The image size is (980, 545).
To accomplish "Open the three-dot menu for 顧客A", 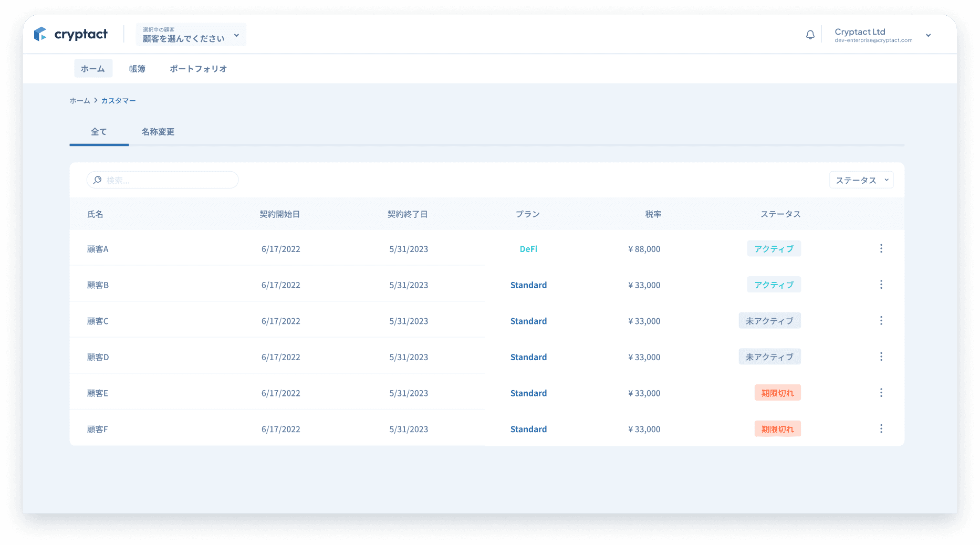I will [881, 248].
